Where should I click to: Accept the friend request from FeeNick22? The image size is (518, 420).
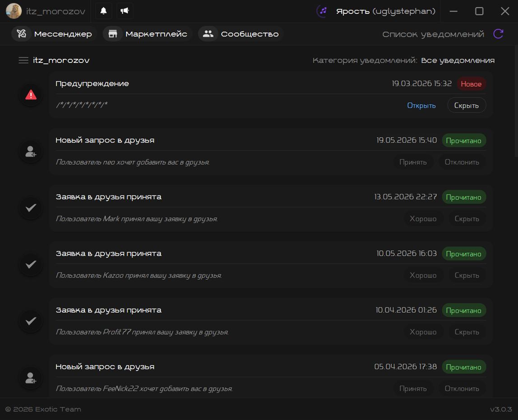pos(413,388)
